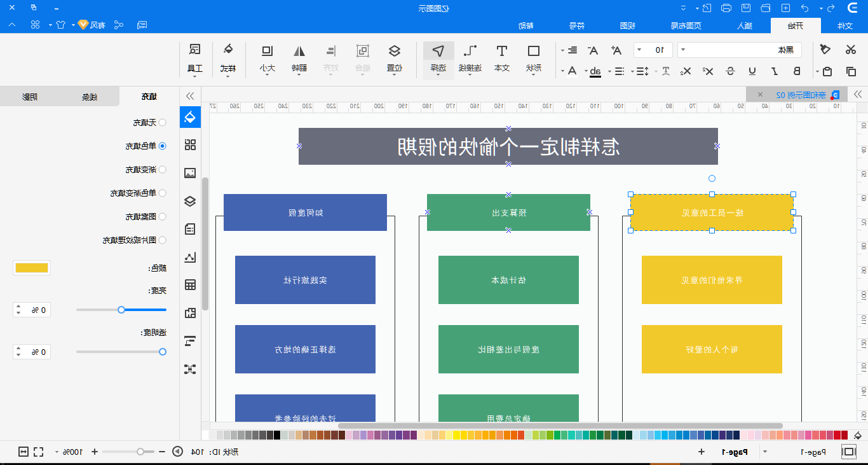Open the View (视图) ribbon tab

[628, 25]
